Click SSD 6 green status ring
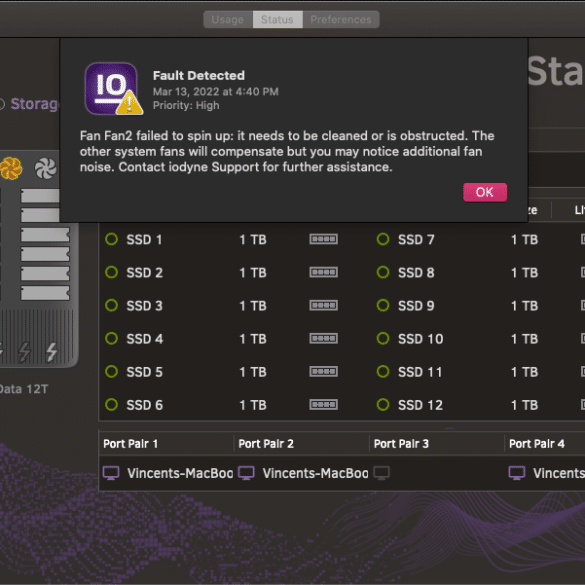 point(111,405)
